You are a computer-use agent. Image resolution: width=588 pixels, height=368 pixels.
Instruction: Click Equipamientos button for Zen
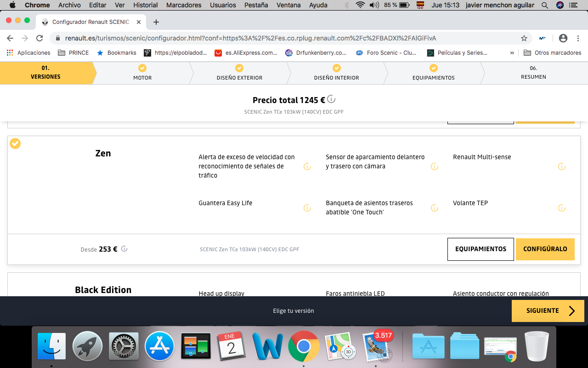[481, 249]
